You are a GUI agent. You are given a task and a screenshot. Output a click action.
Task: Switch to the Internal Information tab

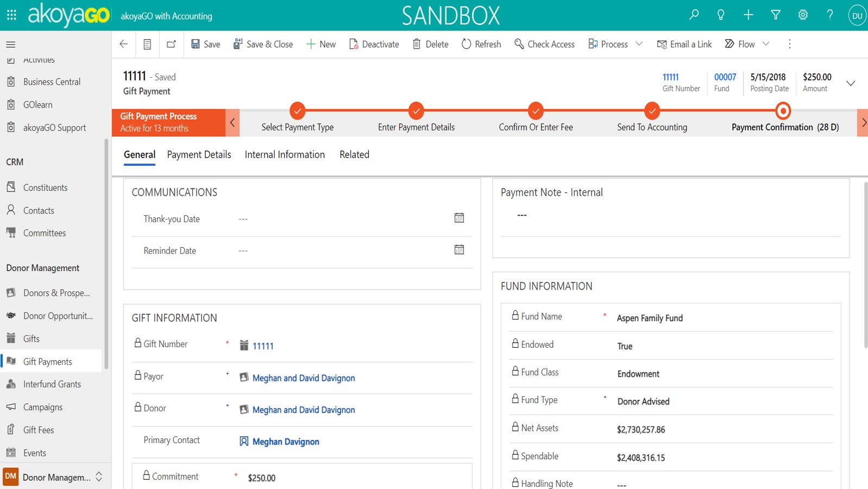point(285,155)
